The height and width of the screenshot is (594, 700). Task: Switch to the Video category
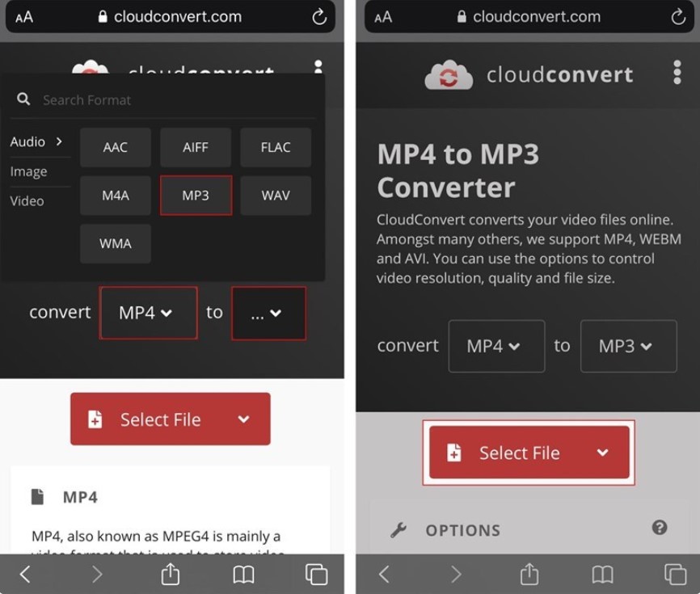click(x=27, y=200)
